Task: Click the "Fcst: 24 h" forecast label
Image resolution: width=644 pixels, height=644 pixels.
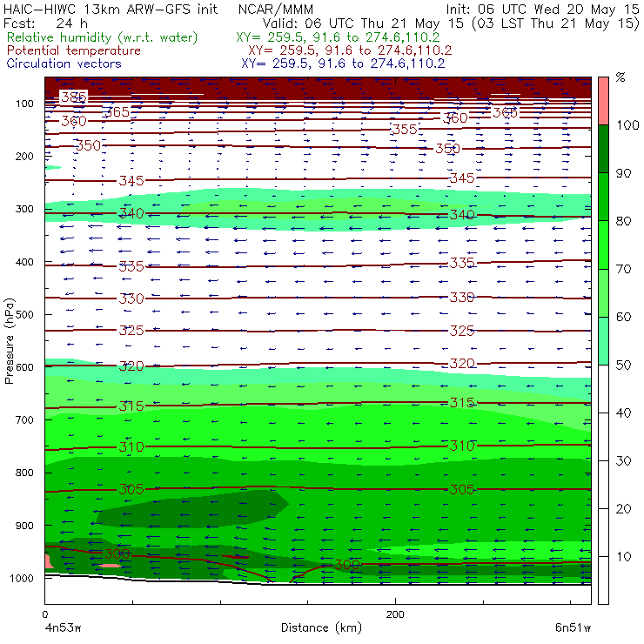Action: (x=45, y=23)
